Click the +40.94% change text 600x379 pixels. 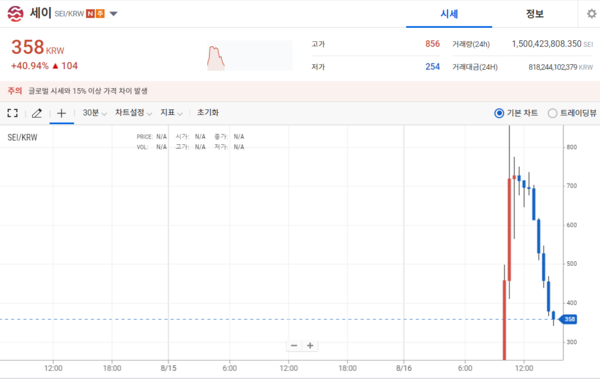[30, 66]
